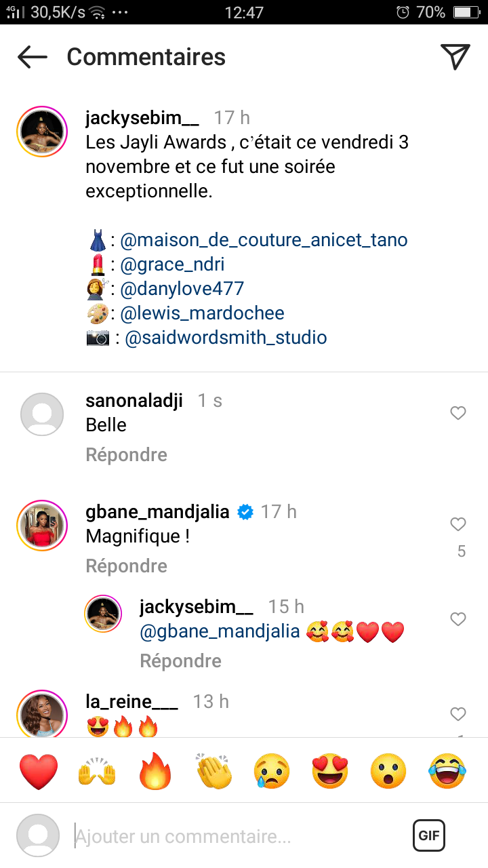
Task: Insert the laughing tears emoji
Action: click(447, 772)
